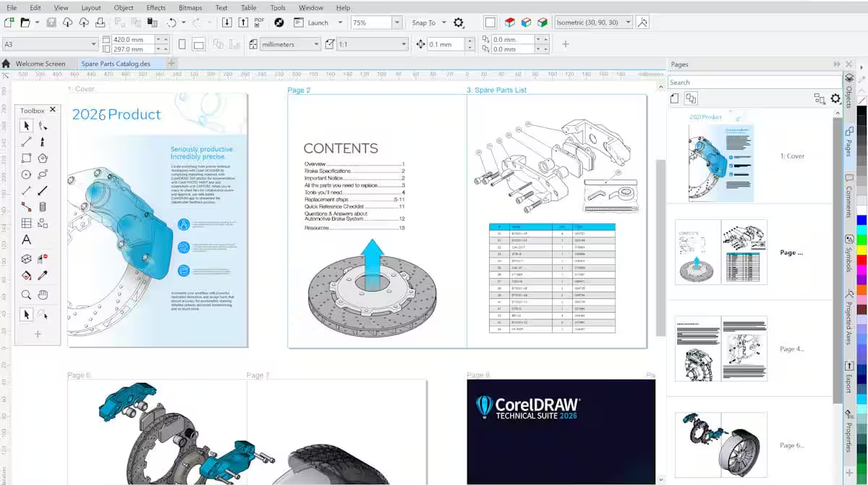Click the blue-front isometric cube icon
Screen dimensions: 868x485
(x=526, y=22)
